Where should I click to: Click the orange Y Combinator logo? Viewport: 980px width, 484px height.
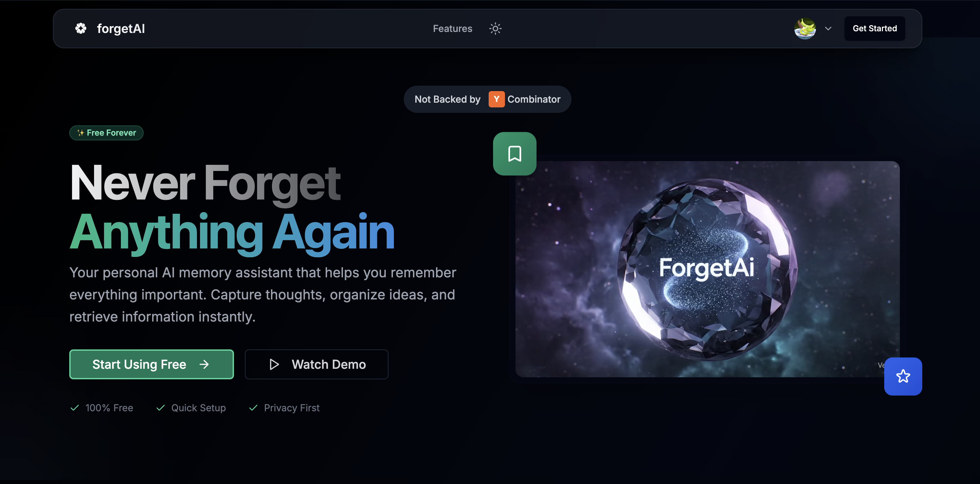pyautogui.click(x=496, y=99)
